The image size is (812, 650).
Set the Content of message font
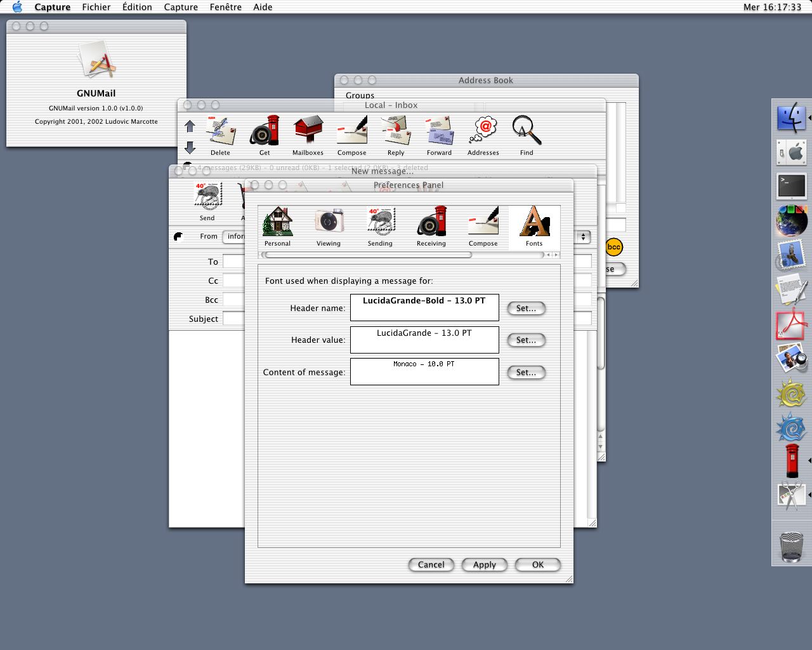526,373
